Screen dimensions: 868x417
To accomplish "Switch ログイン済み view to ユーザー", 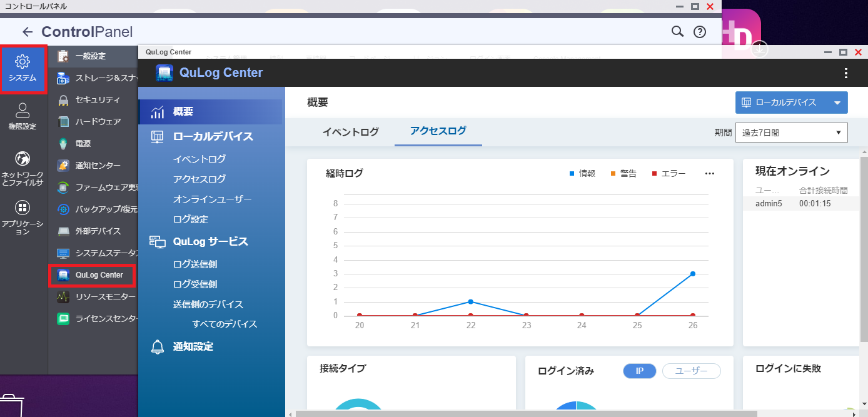I will pos(692,371).
